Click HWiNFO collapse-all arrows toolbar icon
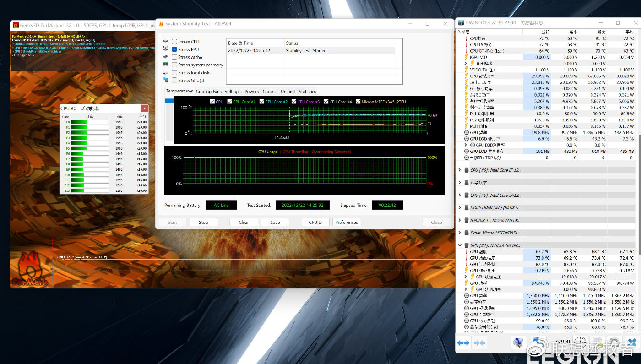The width and height of the screenshot is (641, 364). click(479, 342)
